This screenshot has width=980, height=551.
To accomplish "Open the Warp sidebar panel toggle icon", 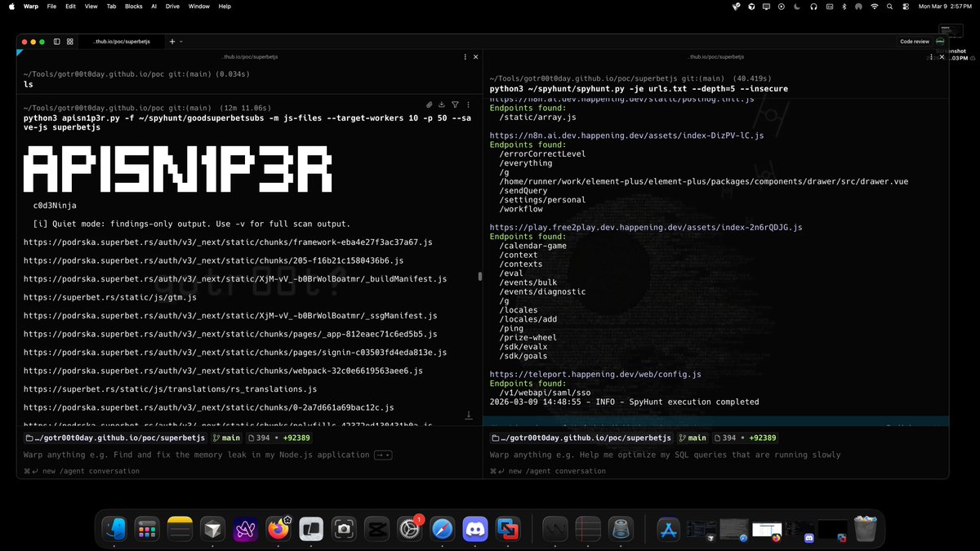I will point(56,41).
